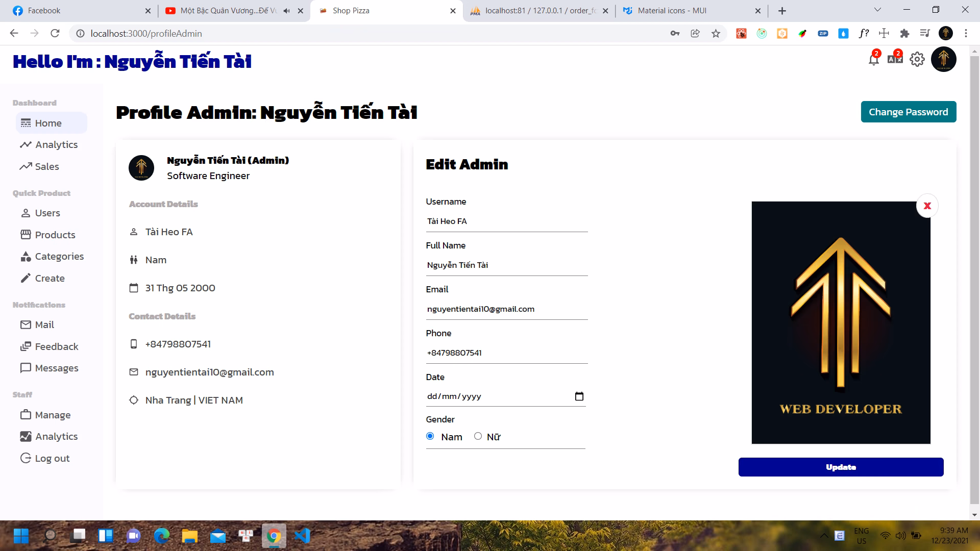This screenshot has height=551, width=980.
Task: Open Manage under Staff
Action: tap(51, 415)
